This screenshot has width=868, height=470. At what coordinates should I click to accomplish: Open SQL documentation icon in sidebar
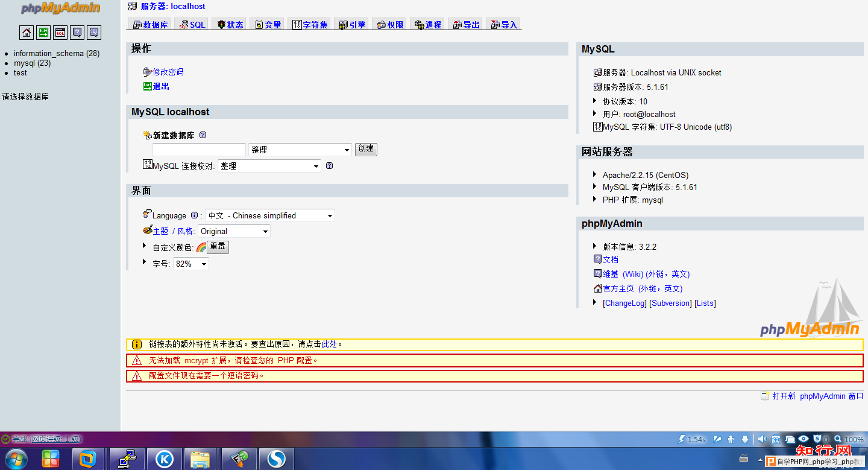point(94,33)
